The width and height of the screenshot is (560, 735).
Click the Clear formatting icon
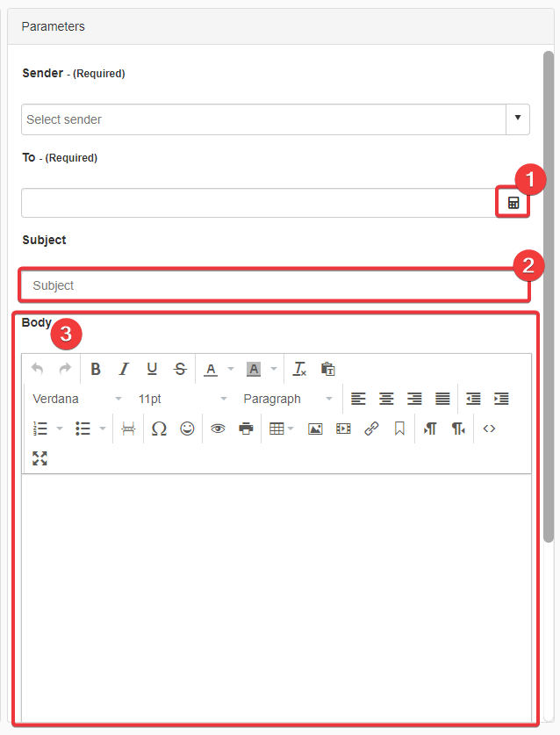point(299,369)
